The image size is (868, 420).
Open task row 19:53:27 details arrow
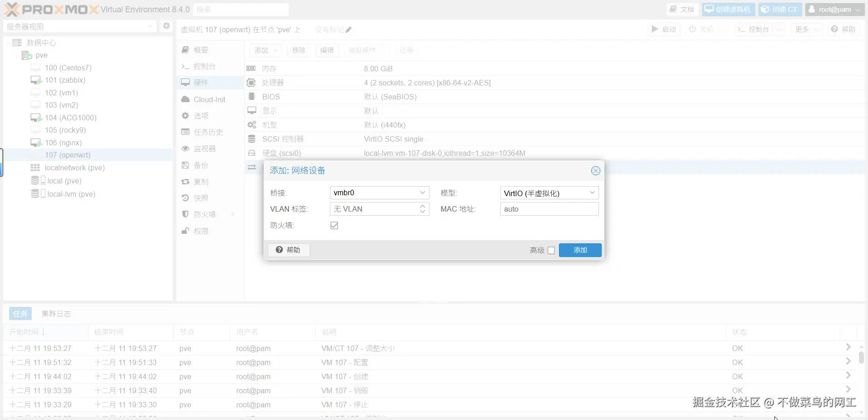point(848,347)
